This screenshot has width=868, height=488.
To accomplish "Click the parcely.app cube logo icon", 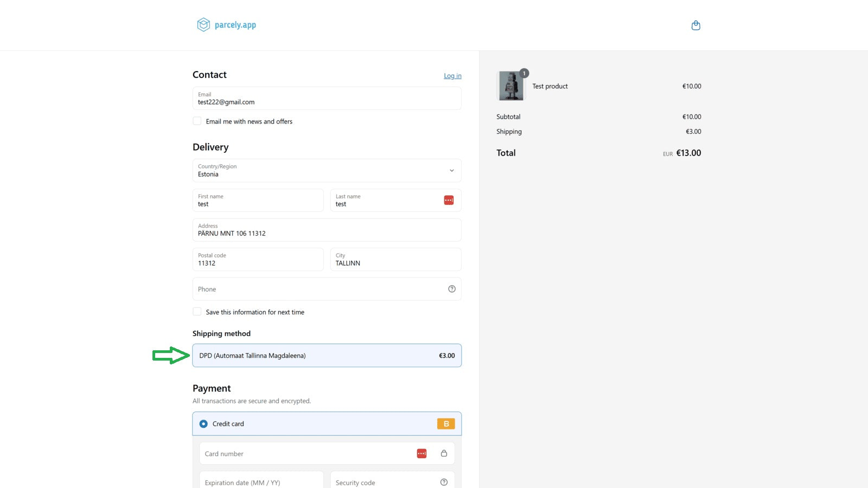I will coord(203,24).
